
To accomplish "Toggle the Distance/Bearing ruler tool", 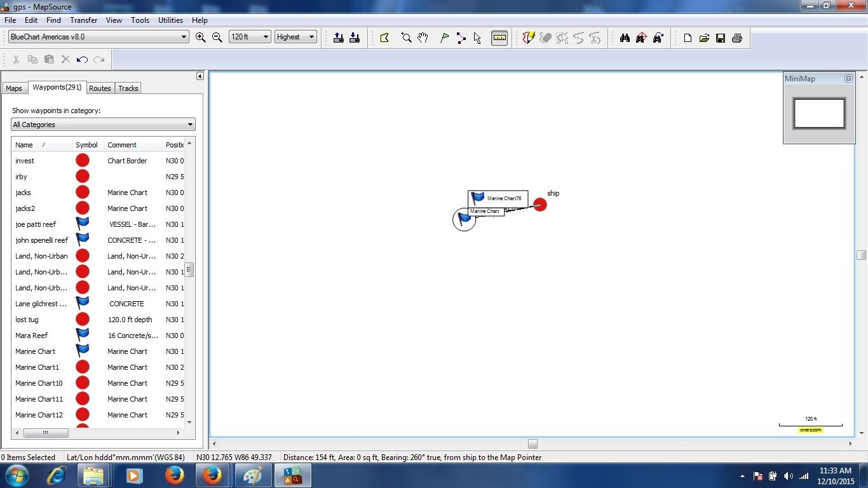I will [x=499, y=38].
